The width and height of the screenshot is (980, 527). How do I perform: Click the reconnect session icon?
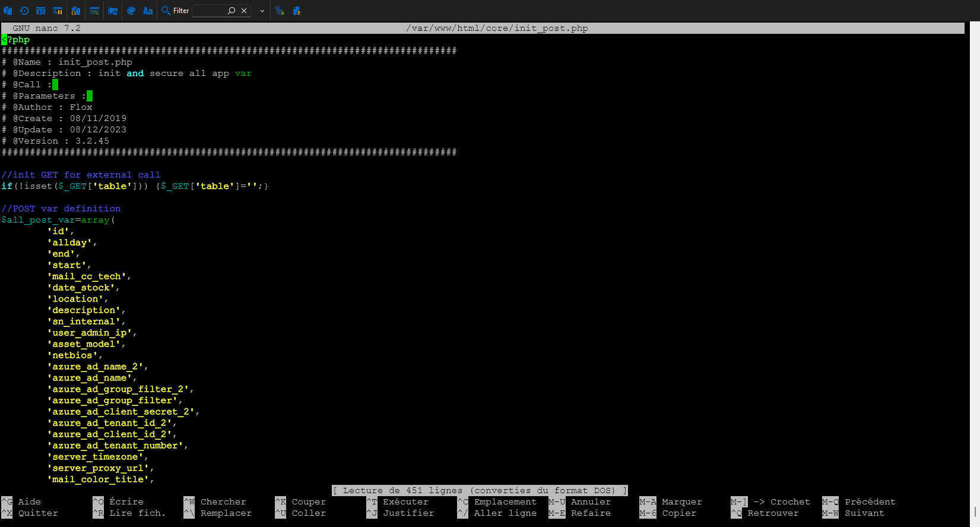(24, 11)
